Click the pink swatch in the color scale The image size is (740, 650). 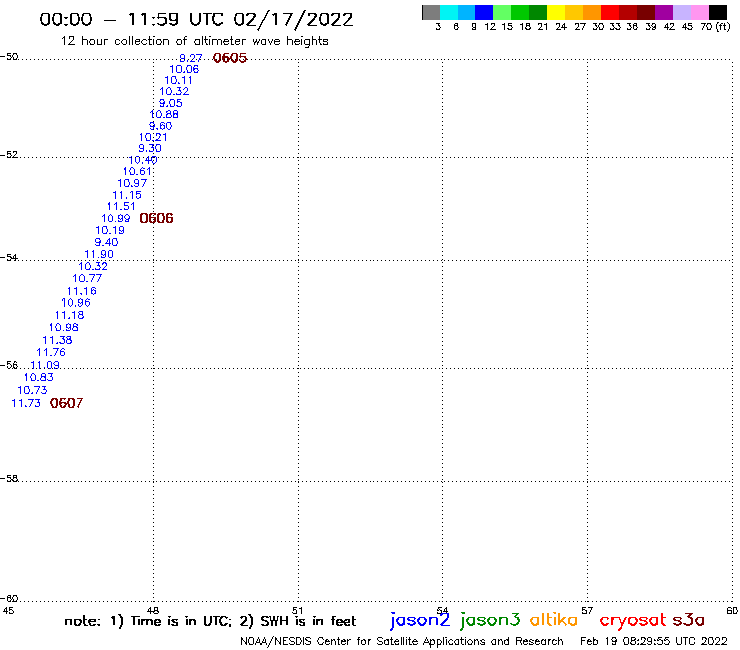click(x=700, y=12)
